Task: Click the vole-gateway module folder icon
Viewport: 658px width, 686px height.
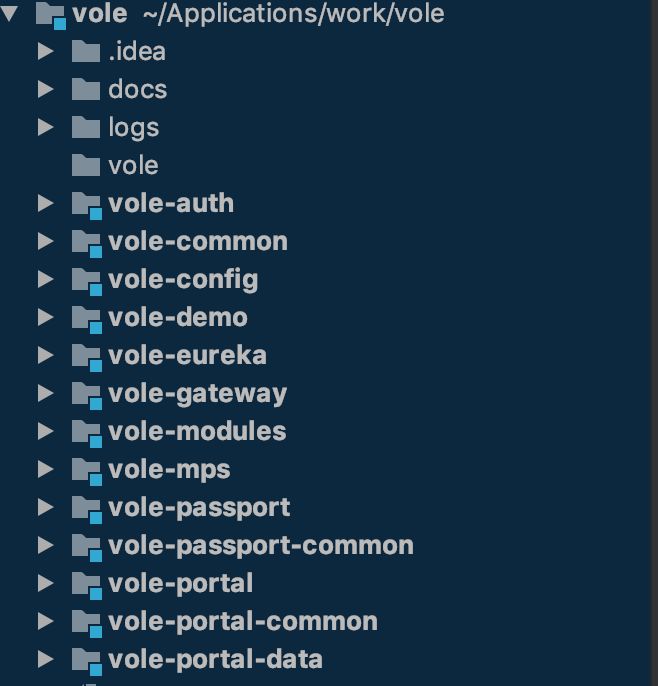Action: [87, 394]
